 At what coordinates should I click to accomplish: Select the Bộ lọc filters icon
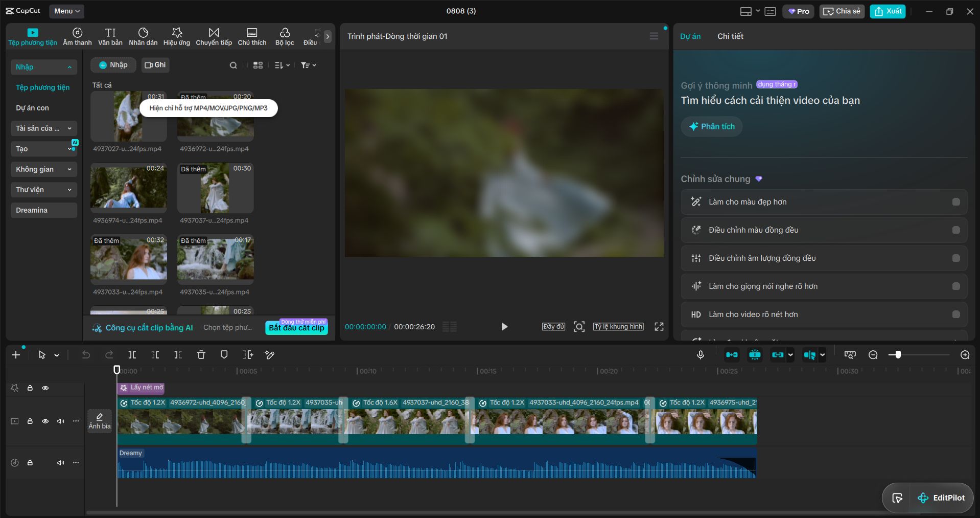(x=285, y=36)
